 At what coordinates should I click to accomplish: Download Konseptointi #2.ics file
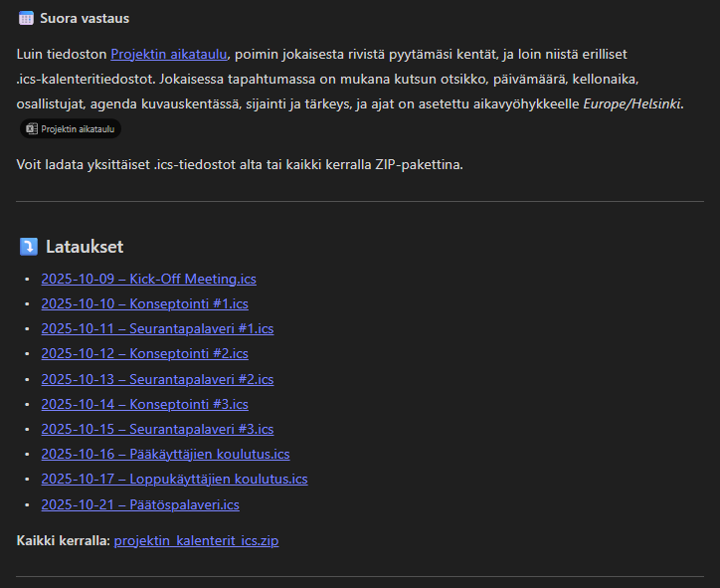click(x=144, y=353)
